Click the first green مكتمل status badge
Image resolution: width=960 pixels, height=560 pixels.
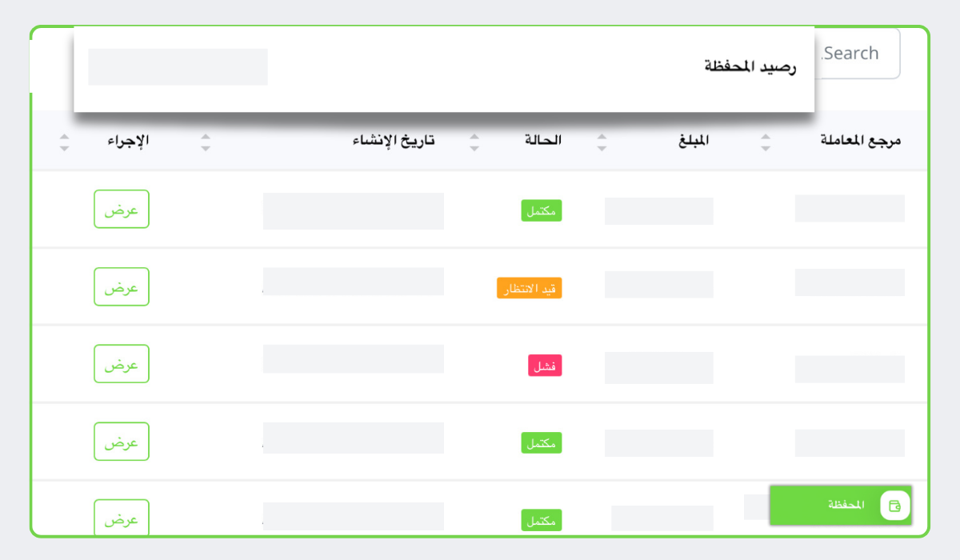pyautogui.click(x=542, y=211)
